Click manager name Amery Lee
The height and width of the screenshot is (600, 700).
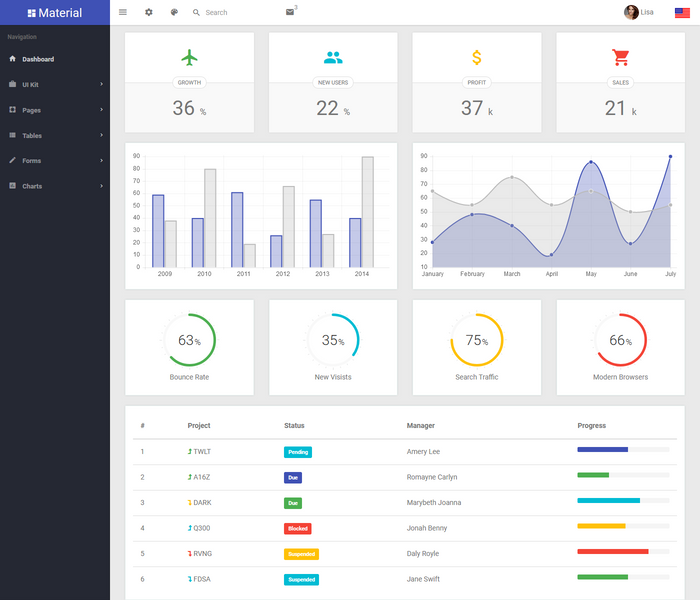pyautogui.click(x=423, y=452)
